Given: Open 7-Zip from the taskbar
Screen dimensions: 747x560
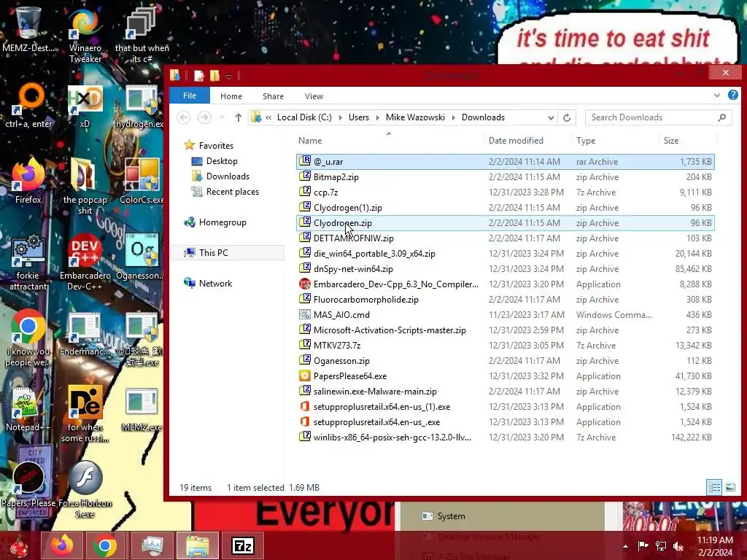Looking at the screenshot, I should pyautogui.click(x=243, y=545).
